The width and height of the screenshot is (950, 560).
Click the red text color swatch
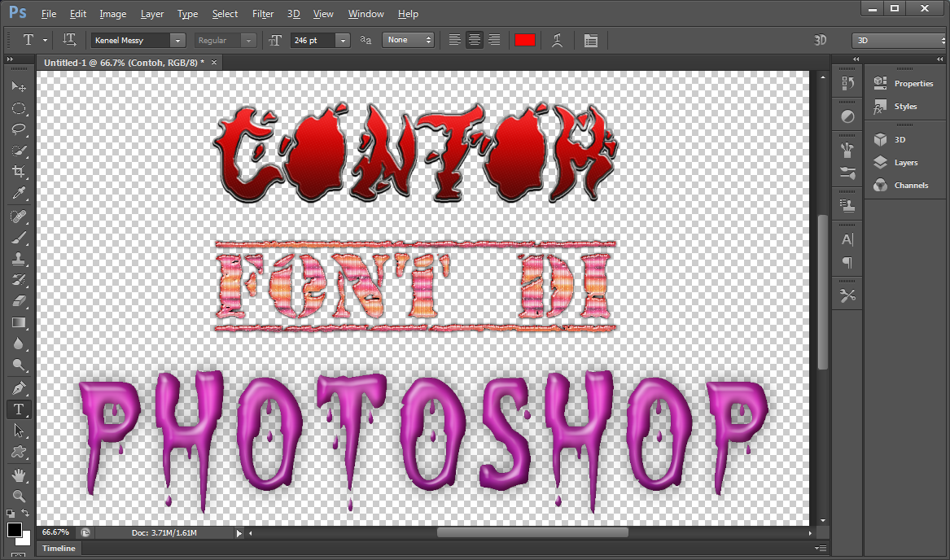(525, 40)
